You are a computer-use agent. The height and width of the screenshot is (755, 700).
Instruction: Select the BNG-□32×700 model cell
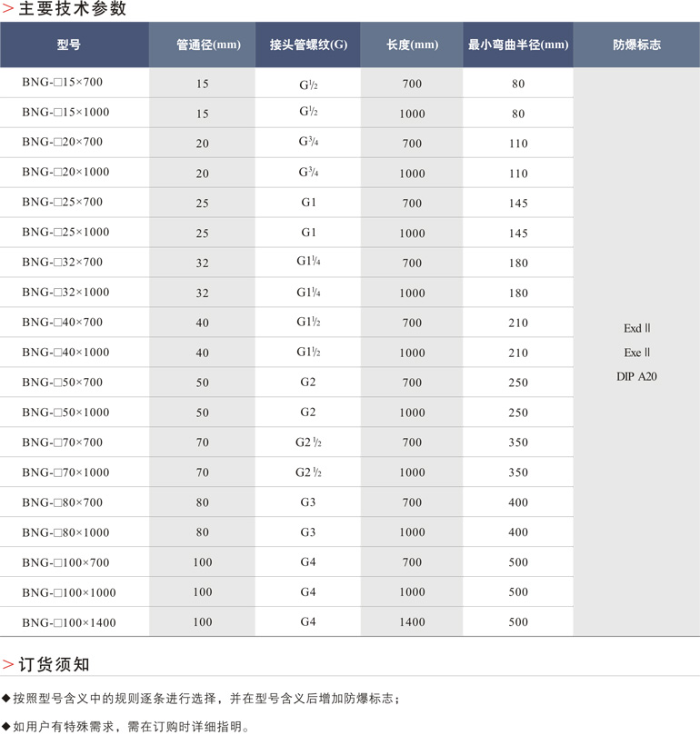[63, 263]
